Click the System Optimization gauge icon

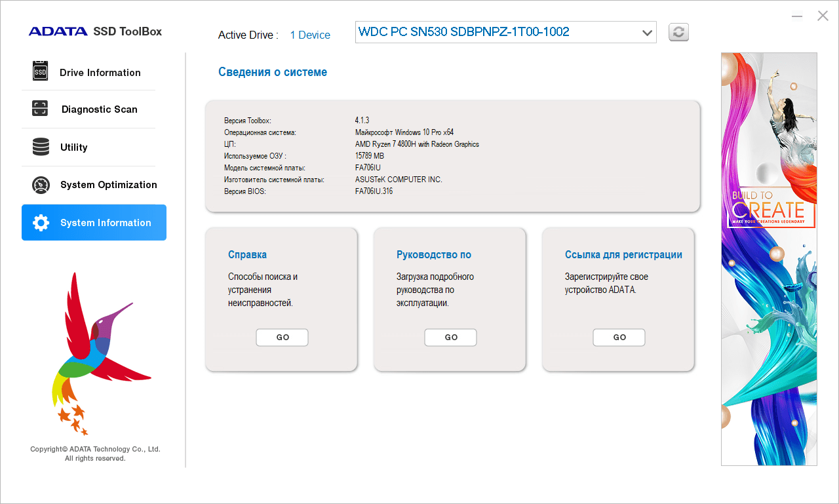pyautogui.click(x=41, y=185)
